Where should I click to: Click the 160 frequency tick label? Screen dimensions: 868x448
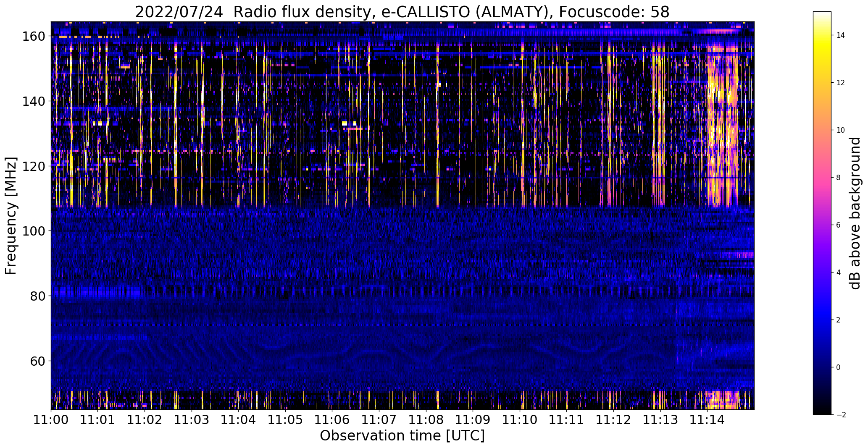point(33,37)
